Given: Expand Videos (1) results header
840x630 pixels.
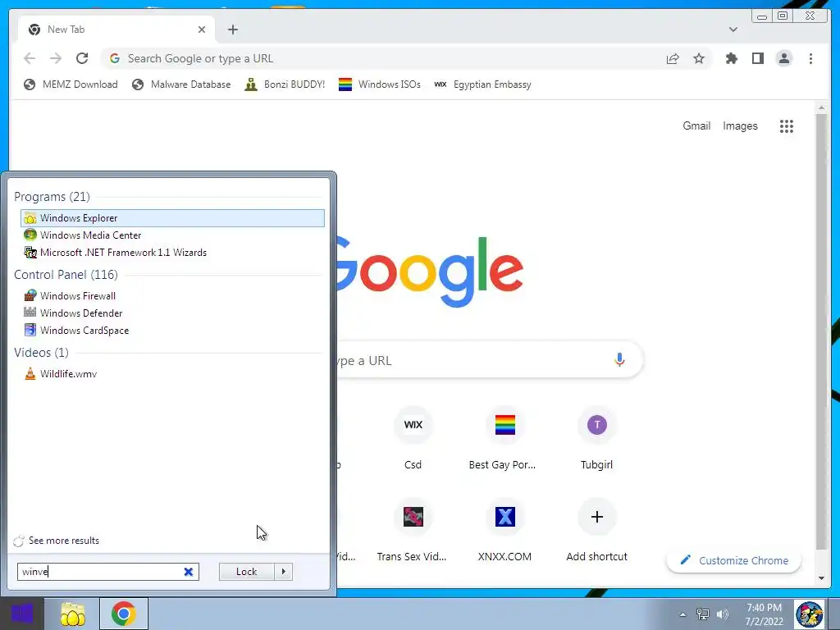Looking at the screenshot, I should [41, 353].
